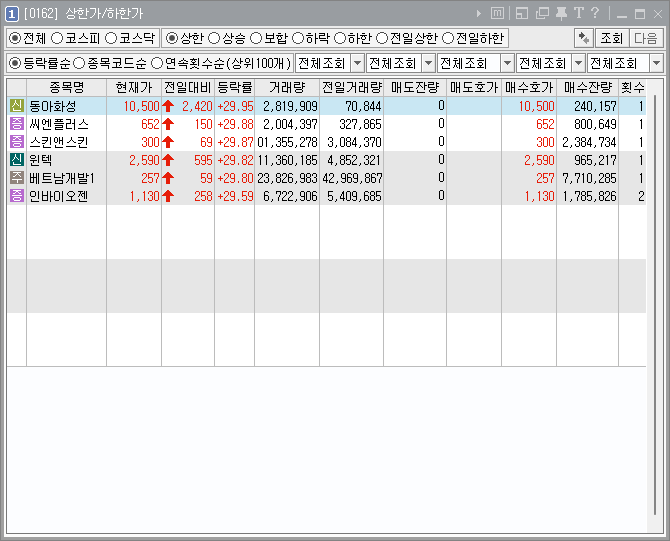
Task: Click the 신 badge next to 윈텍
Action: [17, 159]
